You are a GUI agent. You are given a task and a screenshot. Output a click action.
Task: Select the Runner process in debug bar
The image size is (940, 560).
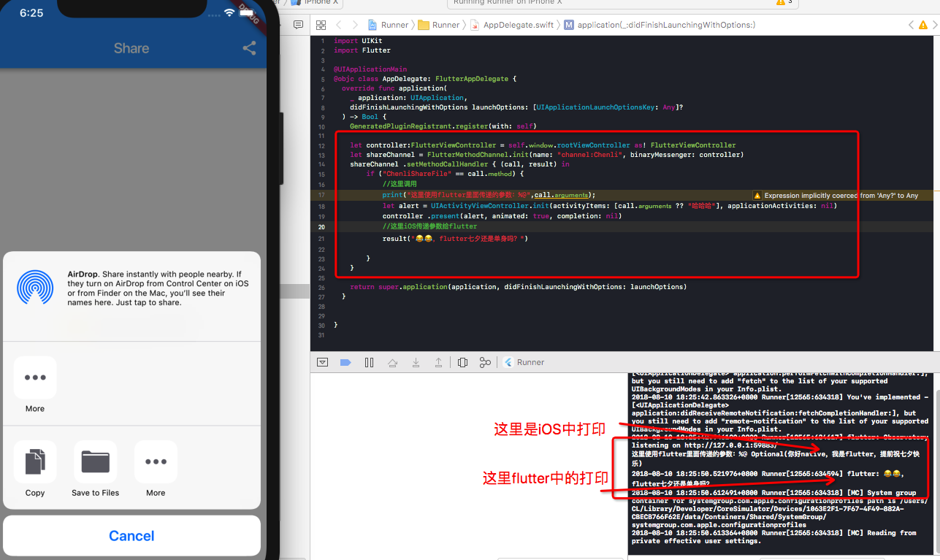tap(524, 362)
